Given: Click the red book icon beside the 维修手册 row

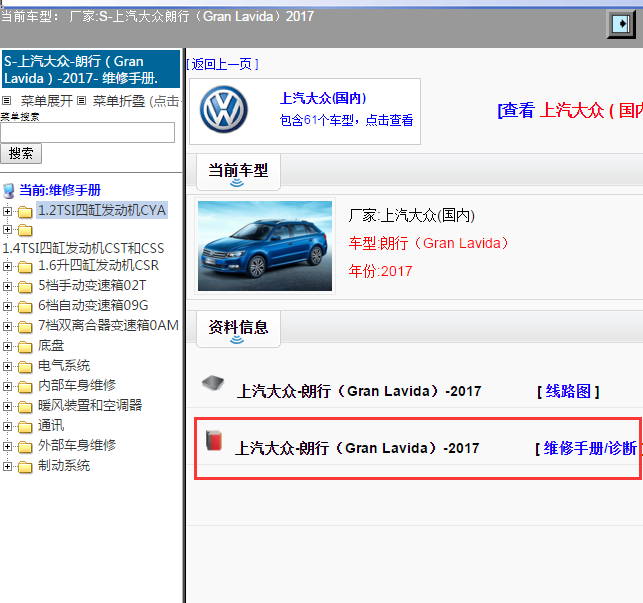Looking at the screenshot, I should [214, 441].
